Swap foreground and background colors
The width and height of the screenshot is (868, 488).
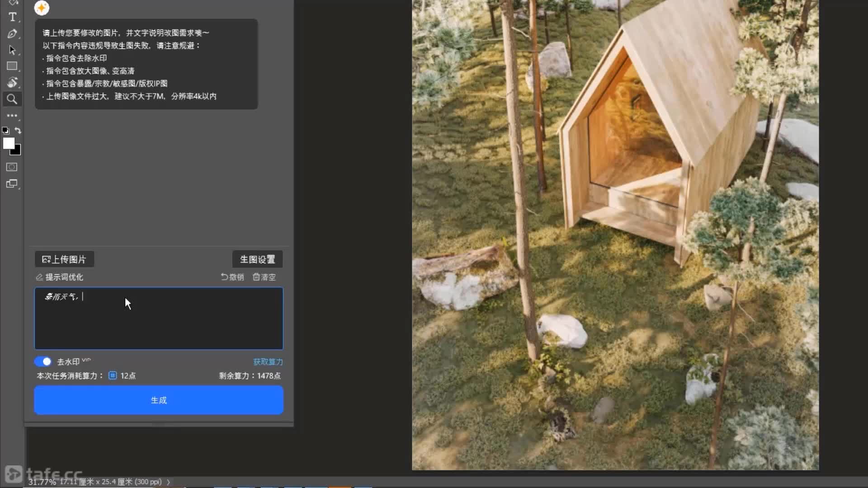pos(18,131)
